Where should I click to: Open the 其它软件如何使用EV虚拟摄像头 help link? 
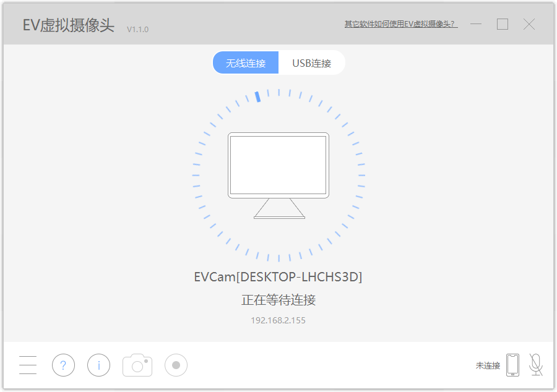pyautogui.click(x=399, y=23)
